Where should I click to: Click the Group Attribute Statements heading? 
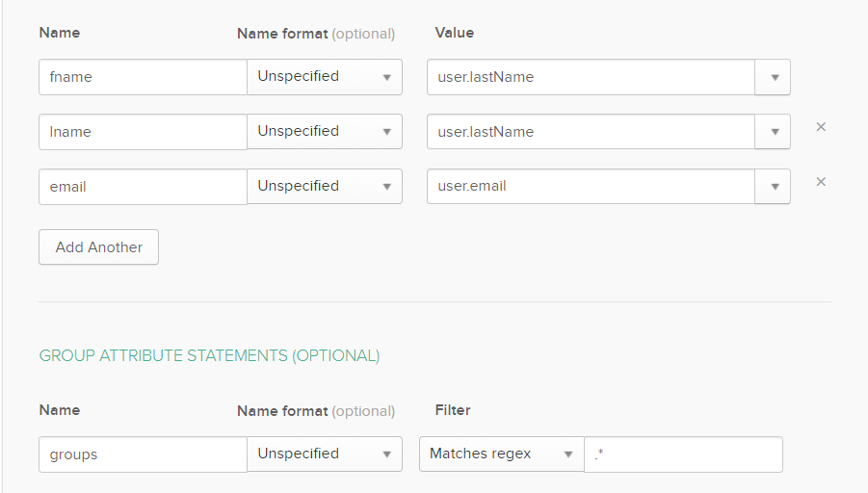[209, 356]
